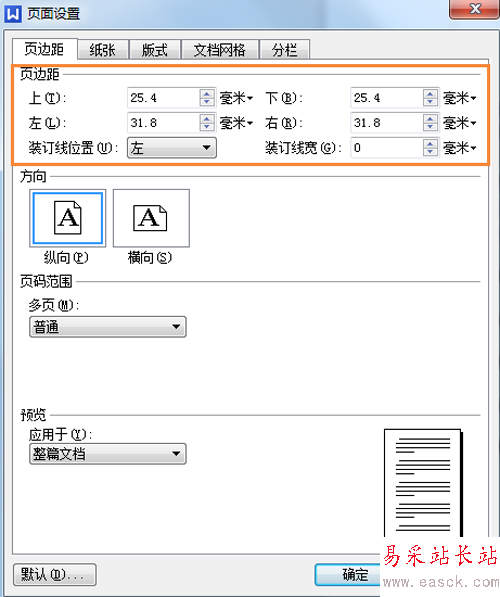Decrease the 下 margin with down arrow
This screenshot has height=597, width=500.
click(430, 102)
